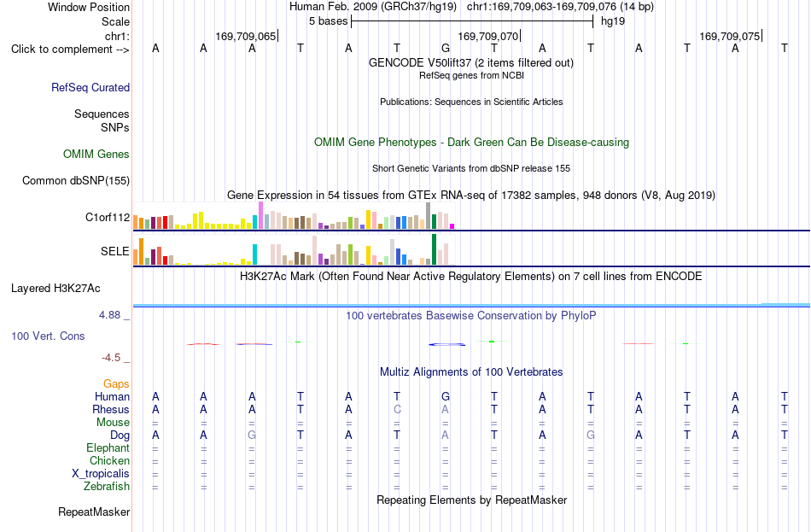Click the hg19 label beside scale bar
811x532 pixels.
point(613,21)
